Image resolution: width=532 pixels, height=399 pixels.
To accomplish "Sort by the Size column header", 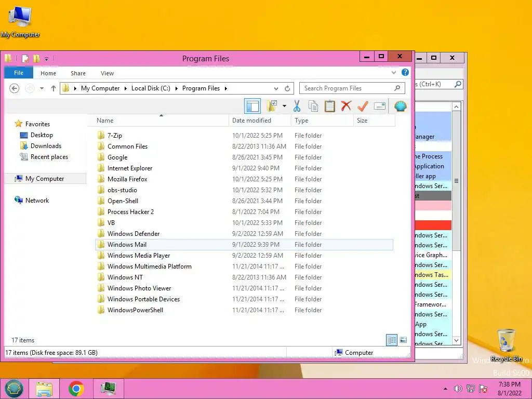I will point(374,121).
